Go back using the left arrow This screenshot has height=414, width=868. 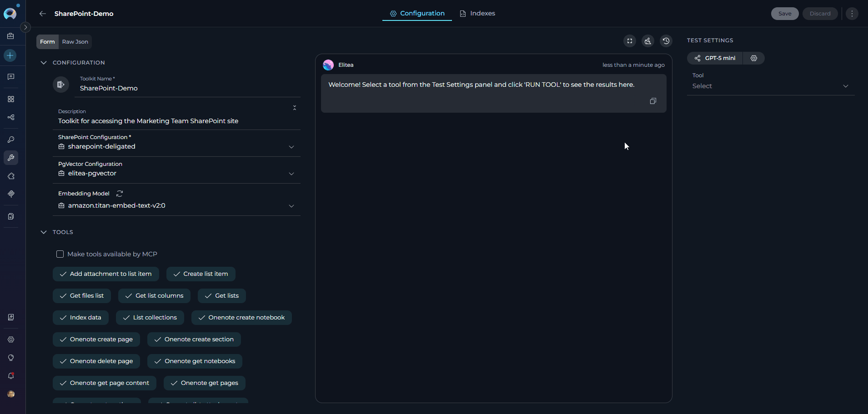tap(43, 14)
